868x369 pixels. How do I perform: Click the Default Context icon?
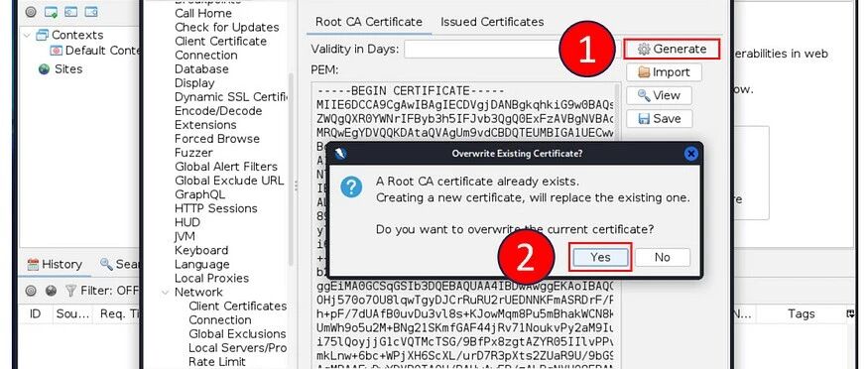pyautogui.click(x=56, y=51)
